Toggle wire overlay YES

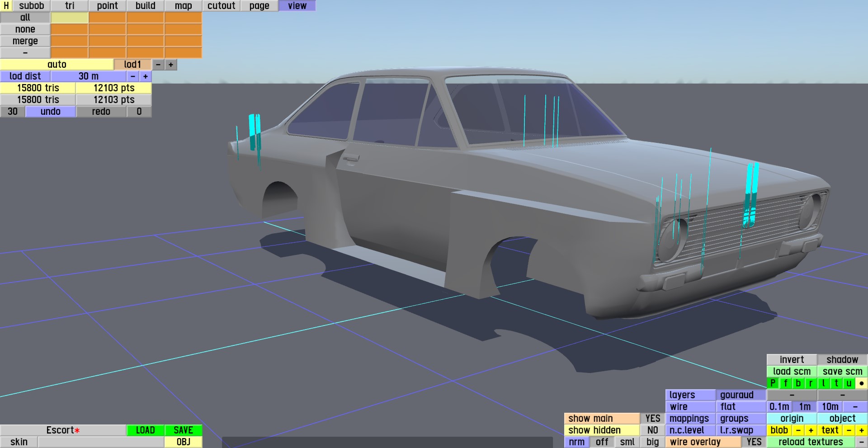tap(754, 442)
